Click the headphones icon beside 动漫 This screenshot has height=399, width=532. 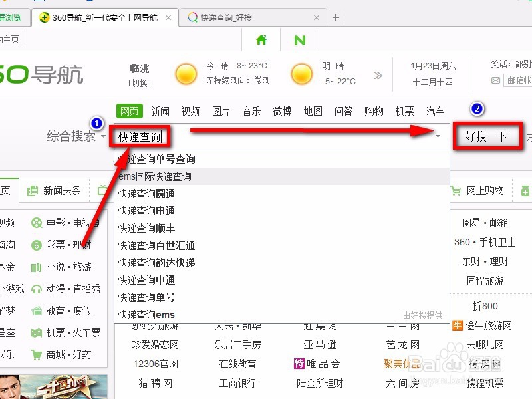(37, 289)
